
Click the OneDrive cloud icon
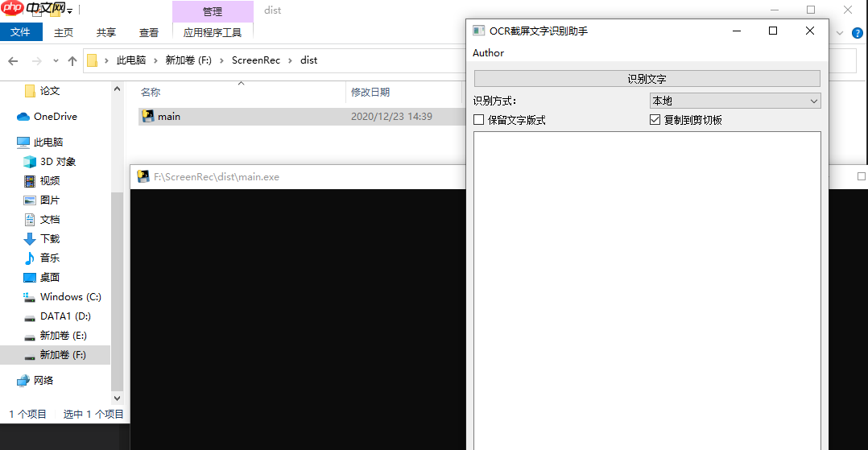pyautogui.click(x=23, y=116)
